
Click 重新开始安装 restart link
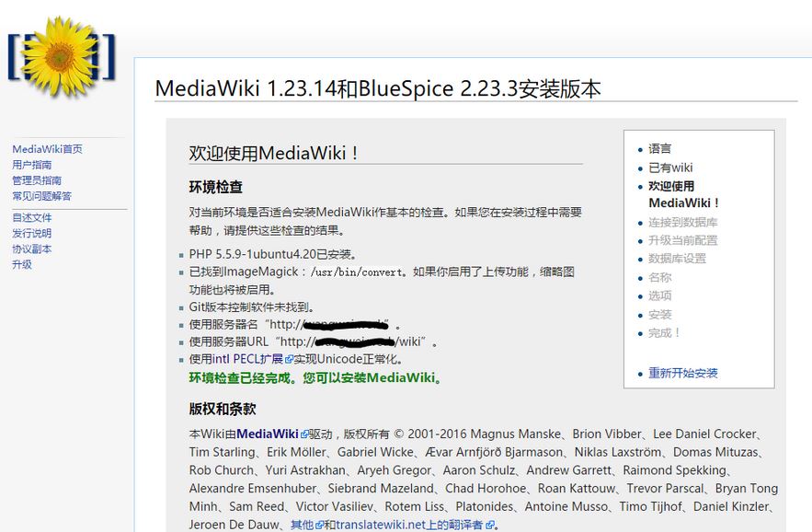click(682, 374)
